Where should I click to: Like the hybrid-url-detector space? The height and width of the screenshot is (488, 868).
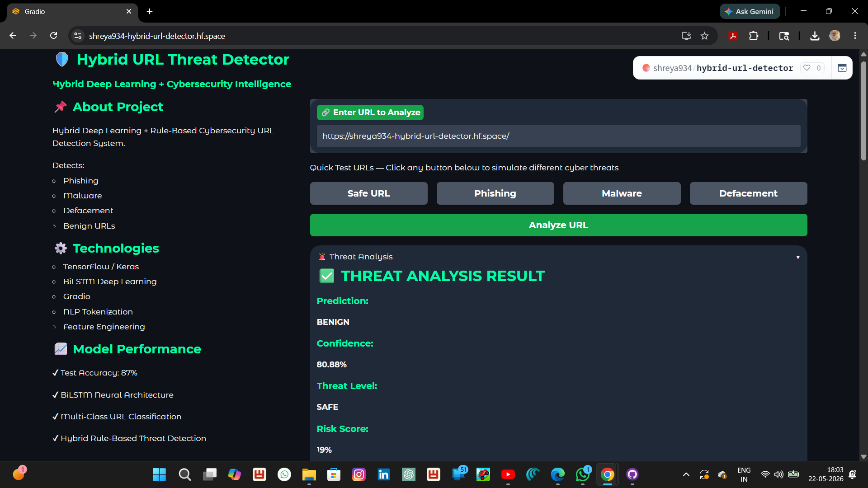coord(807,68)
